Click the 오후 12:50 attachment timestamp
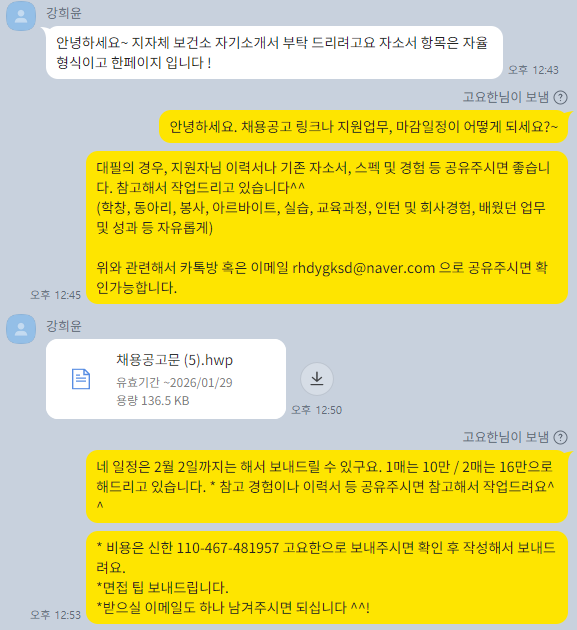The image size is (577, 630). pos(317,410)
